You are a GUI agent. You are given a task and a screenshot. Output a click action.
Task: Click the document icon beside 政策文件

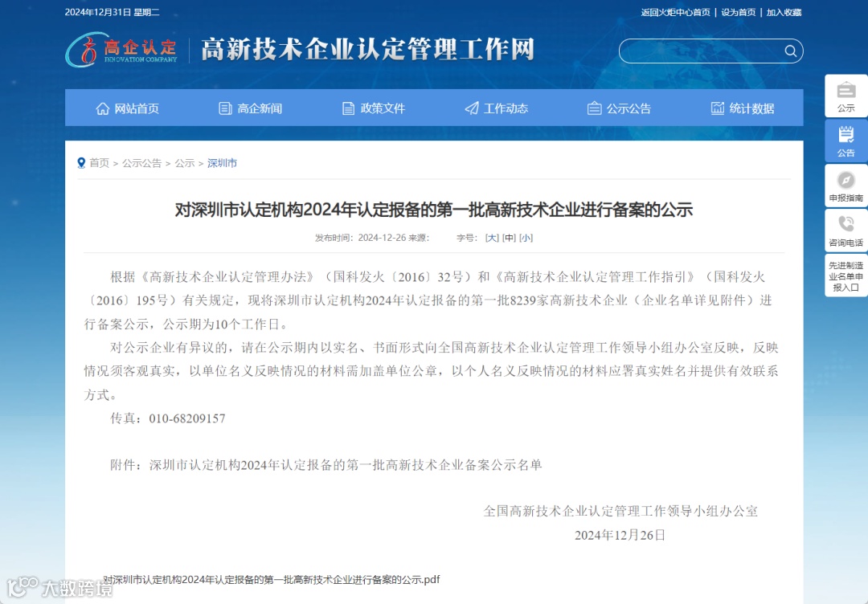point(348,108)
